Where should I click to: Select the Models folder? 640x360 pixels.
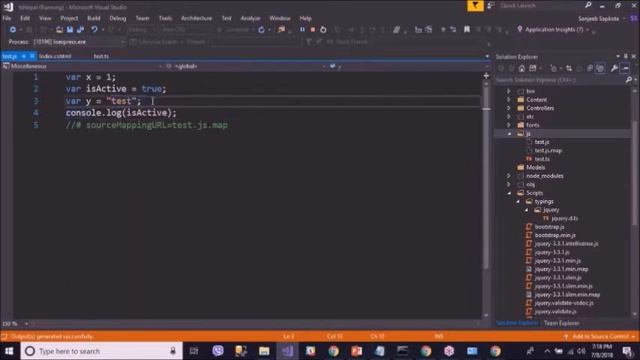click(536, 167)
